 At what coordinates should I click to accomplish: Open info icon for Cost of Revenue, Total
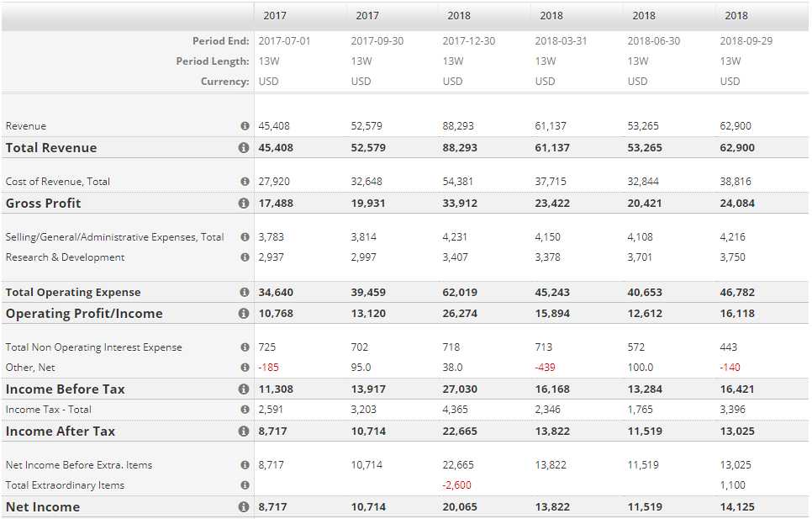pos(245,182)
